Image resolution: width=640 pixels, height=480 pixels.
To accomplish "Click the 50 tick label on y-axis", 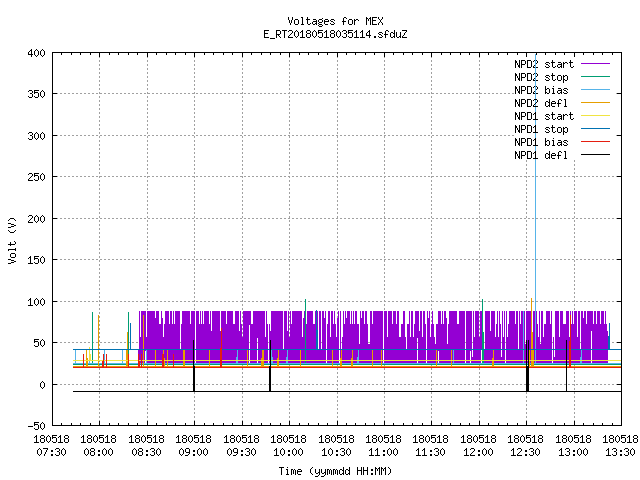I will click(x=40, y=343).
